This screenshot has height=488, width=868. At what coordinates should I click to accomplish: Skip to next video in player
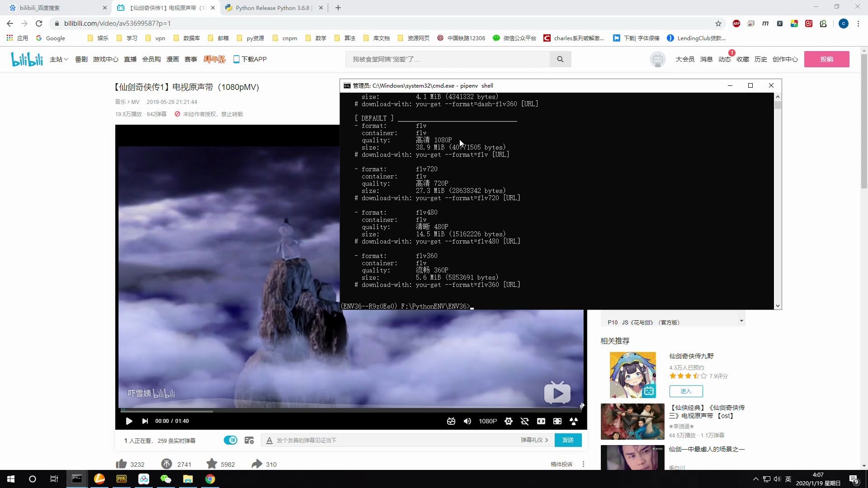coord(145,421)
